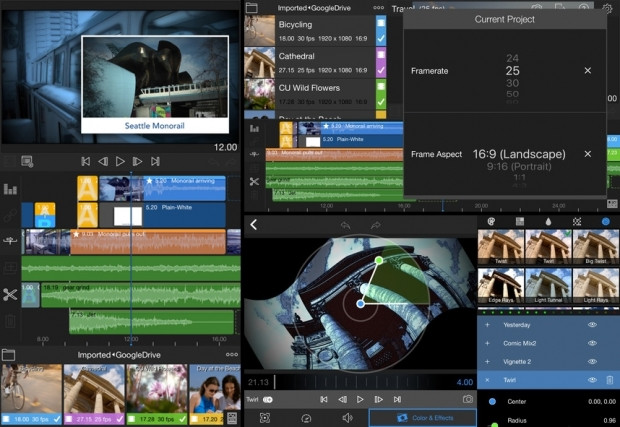This screenshot has width=620, height=427.
Task: Jump to clip start in left panel transport
Action: 85,161
